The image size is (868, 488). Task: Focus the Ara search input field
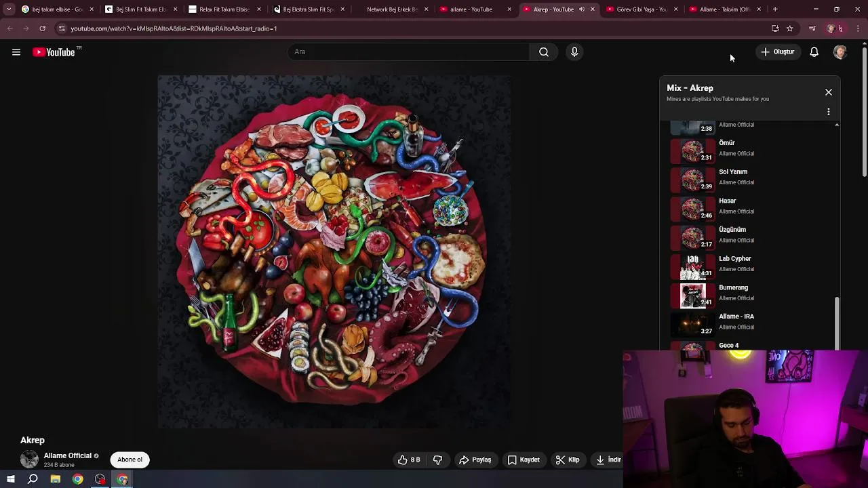[x=409, y=52]
